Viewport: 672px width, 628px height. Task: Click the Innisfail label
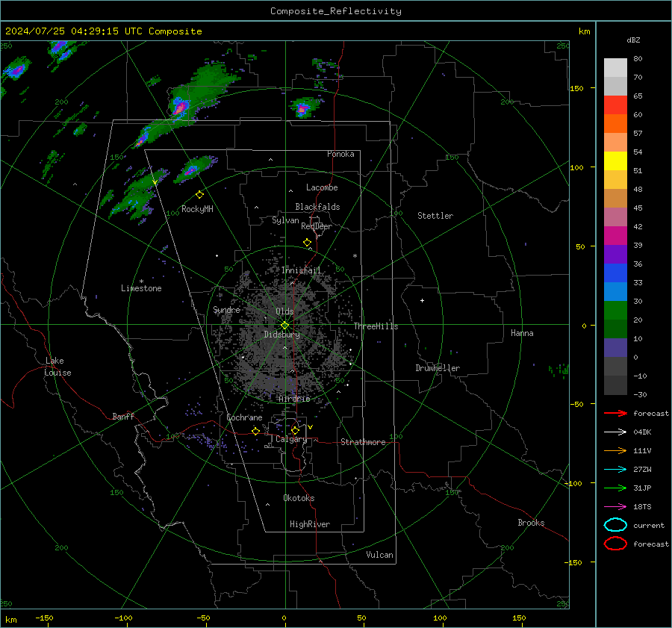click(301, 270)
